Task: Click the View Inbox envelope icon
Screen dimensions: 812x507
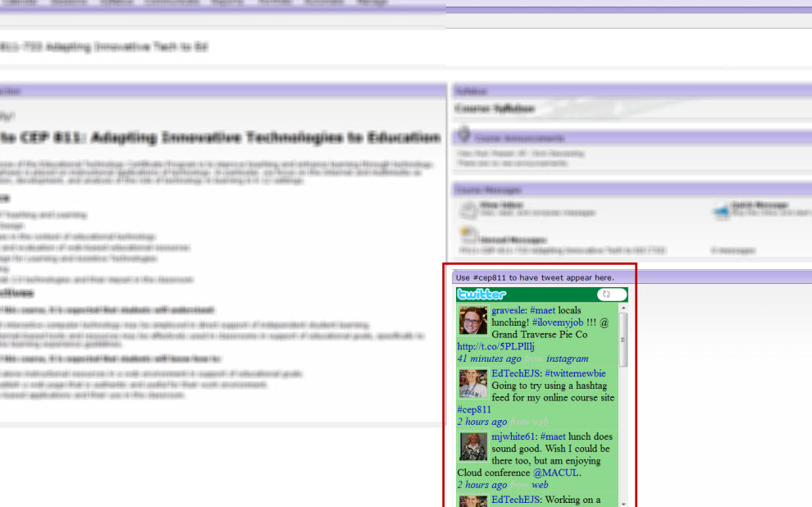Action: [x=466, y=209]
